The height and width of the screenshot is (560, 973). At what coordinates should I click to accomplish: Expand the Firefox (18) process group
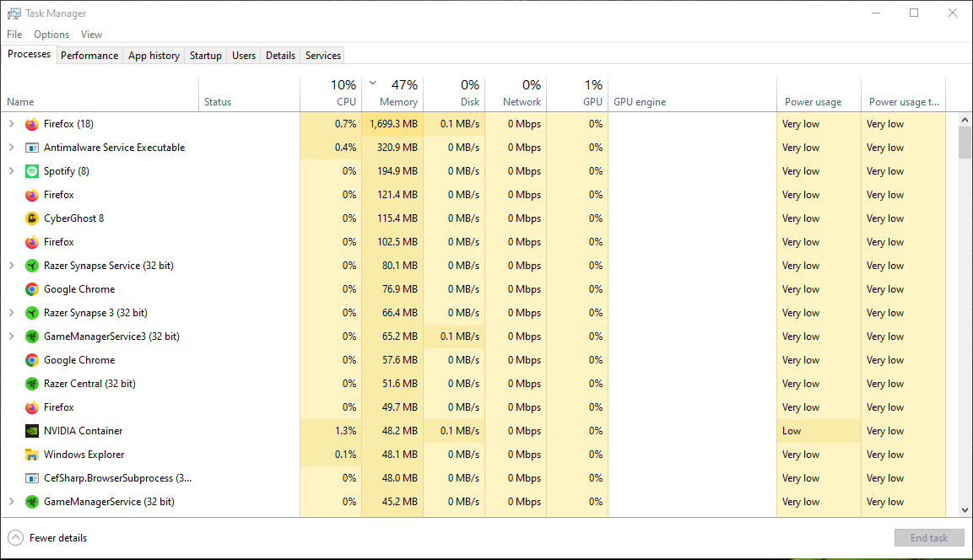click(11, 124)
